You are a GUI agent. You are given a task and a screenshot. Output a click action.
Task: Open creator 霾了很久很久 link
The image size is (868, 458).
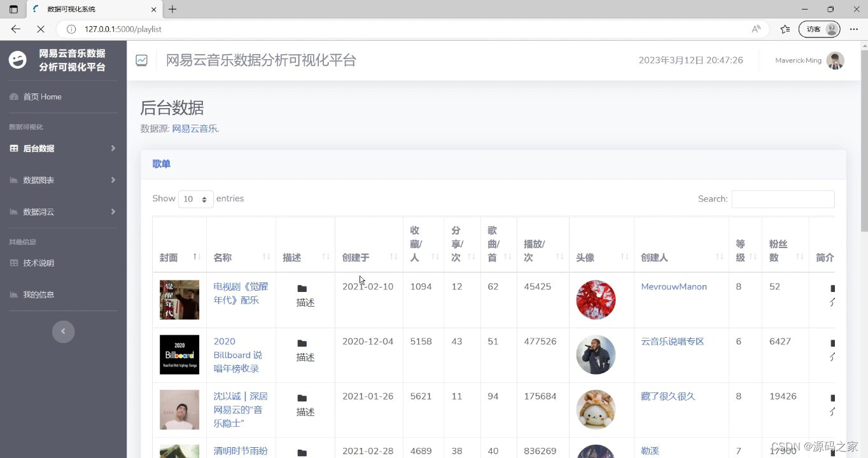point(668,396)
